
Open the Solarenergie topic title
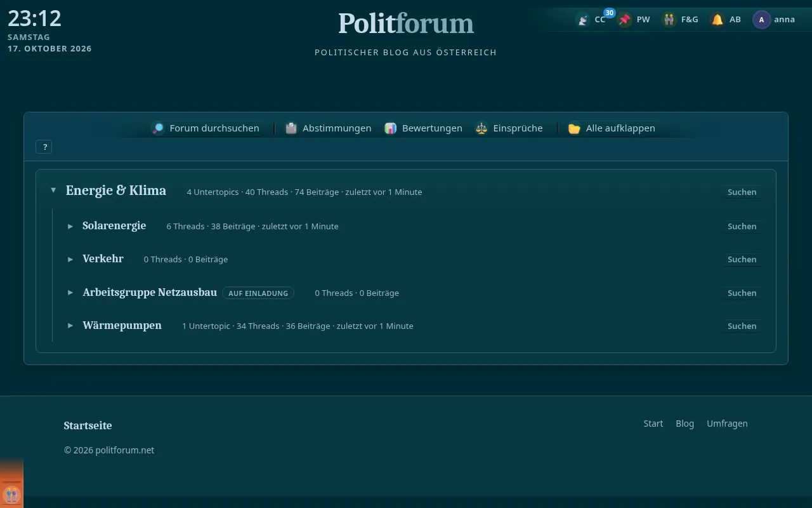pyautogui.click(x=114, y=225)
